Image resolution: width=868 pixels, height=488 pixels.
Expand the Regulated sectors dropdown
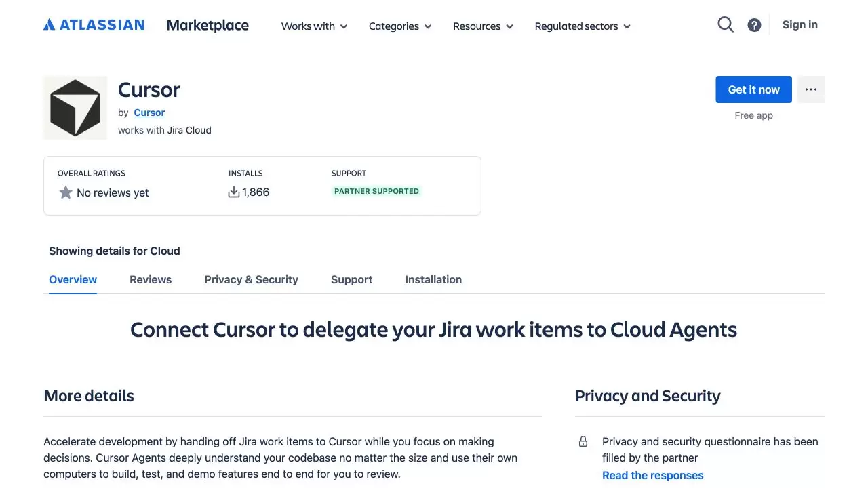coord(583,26)
